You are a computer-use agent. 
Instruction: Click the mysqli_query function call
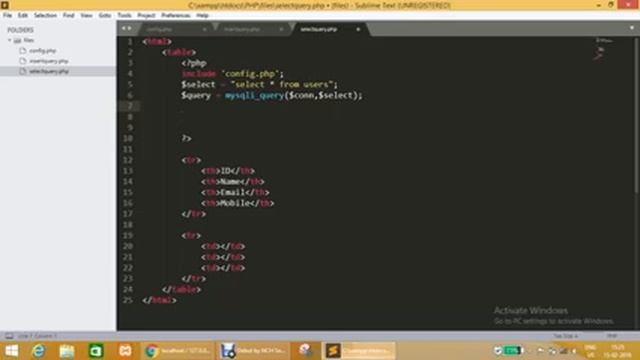click(255, 96)
